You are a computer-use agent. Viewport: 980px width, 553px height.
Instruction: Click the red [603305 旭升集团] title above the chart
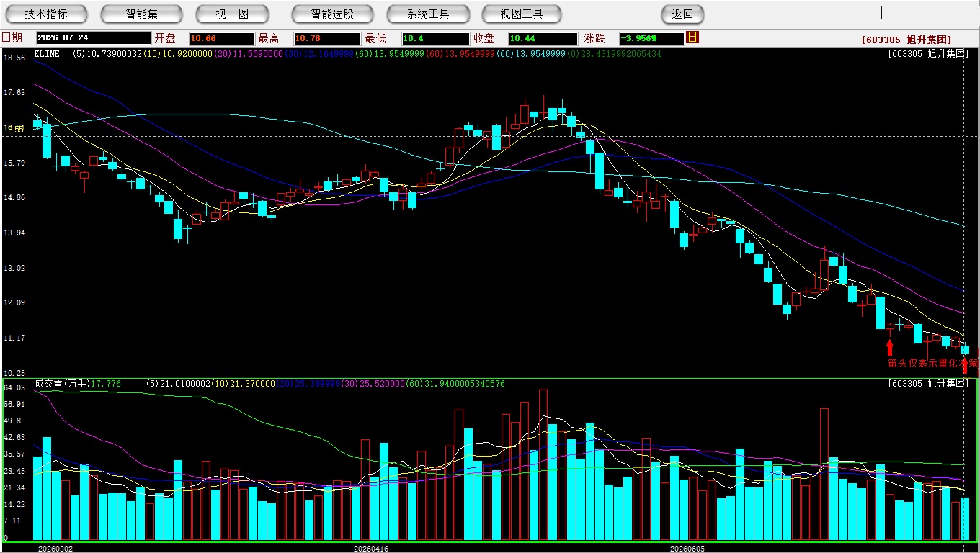click(906, 40)
